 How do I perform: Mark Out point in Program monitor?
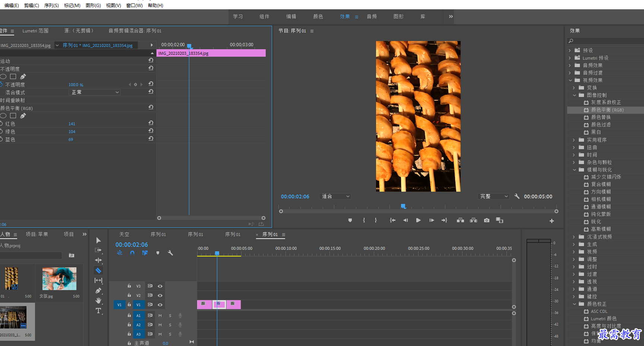click(376, 220)
